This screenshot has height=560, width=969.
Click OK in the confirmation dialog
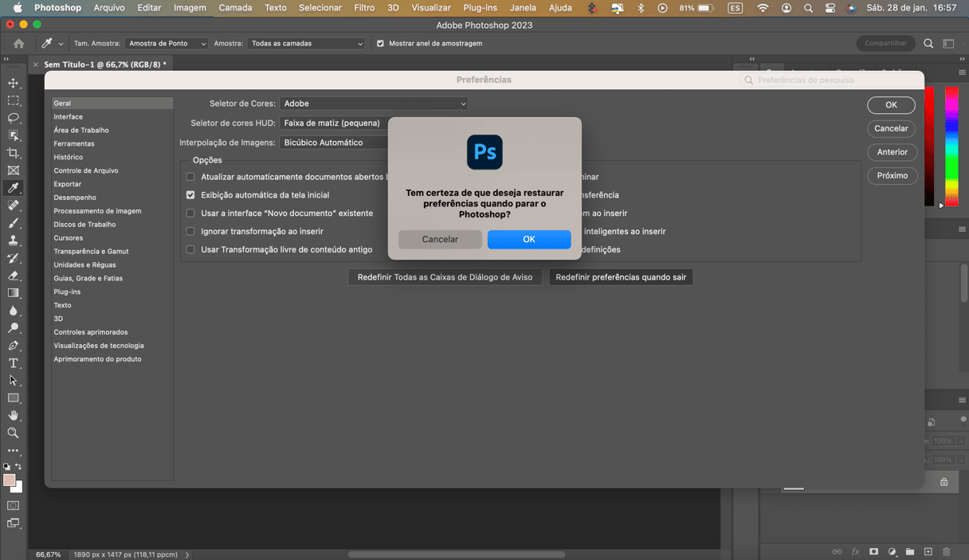pos(529,239)
